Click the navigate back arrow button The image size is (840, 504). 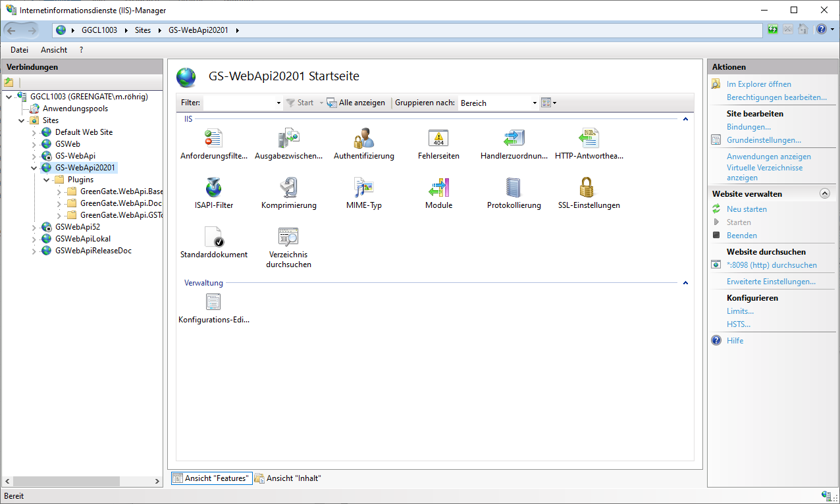click(x=12, y=30)
